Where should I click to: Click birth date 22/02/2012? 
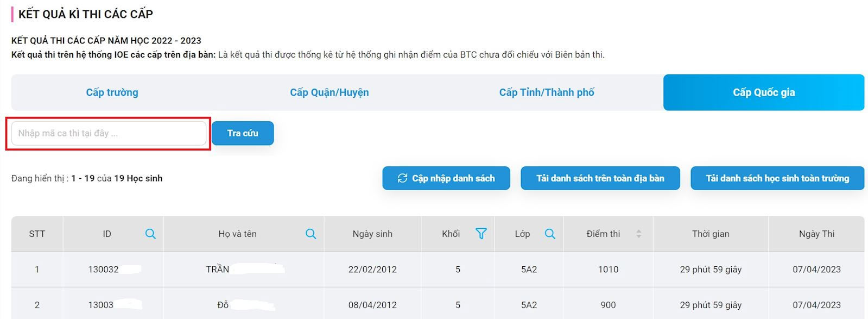click(372, 269)
